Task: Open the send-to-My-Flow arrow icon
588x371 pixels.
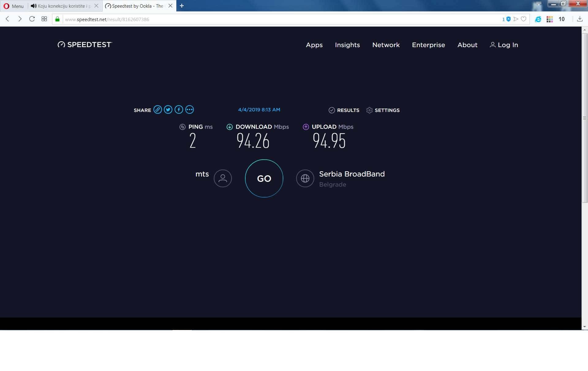Action: [516, 19]
